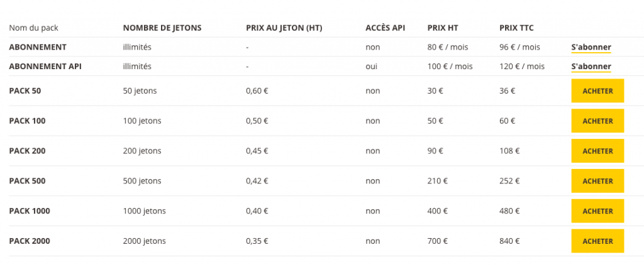The width and height of the screenshot is (644, 267).
Task: Click the PACK 2000 row name
Action: click(x=30, y=241)
